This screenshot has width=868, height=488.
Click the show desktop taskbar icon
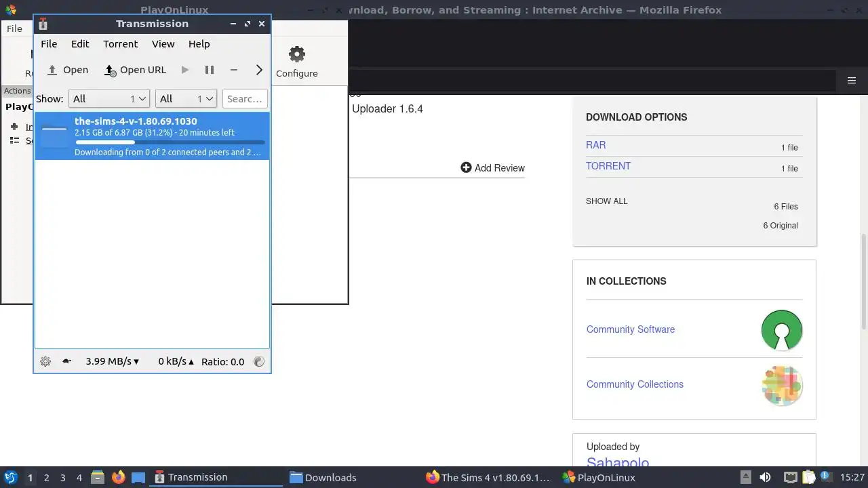pyautogui.click(x=138, y=478)
